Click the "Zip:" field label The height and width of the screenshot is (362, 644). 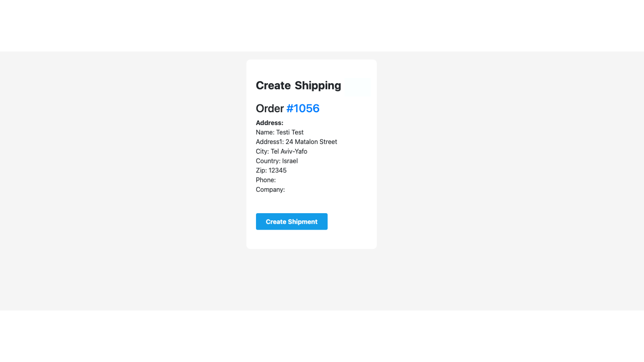point(261,170)
